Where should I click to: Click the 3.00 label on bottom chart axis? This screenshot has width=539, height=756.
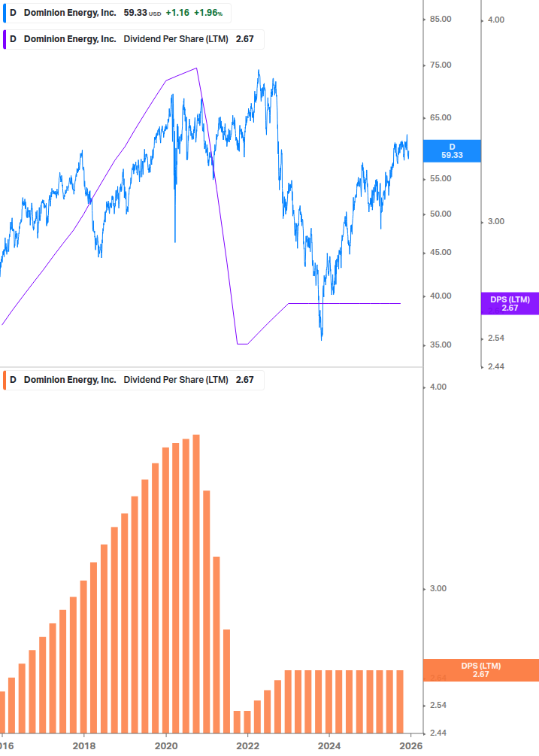coord(438,588)
